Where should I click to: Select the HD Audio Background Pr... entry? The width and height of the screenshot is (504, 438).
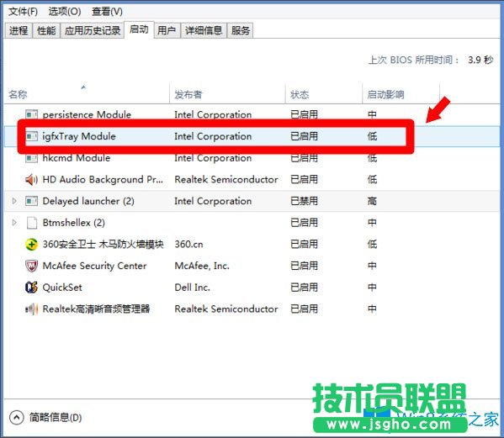pos(103,180)
